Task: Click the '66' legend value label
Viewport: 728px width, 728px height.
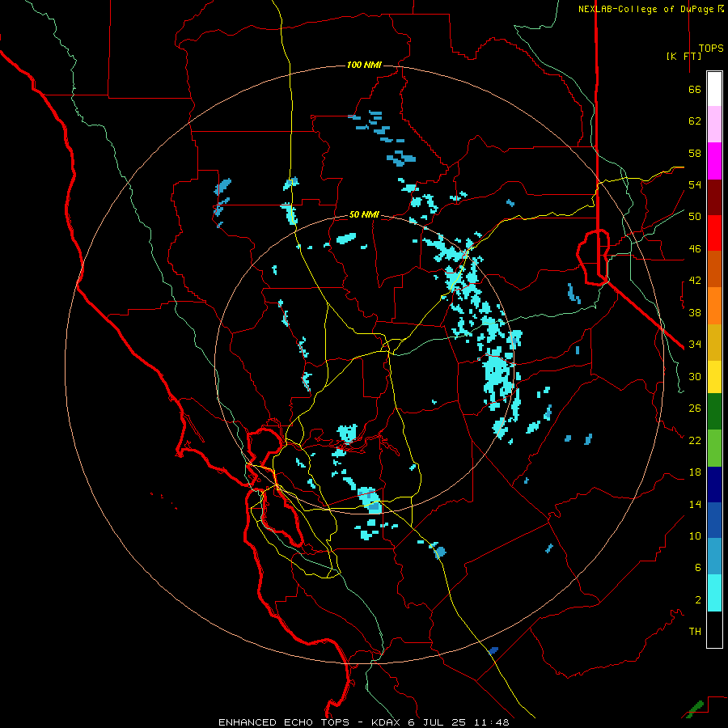Action: pos(695,89)
